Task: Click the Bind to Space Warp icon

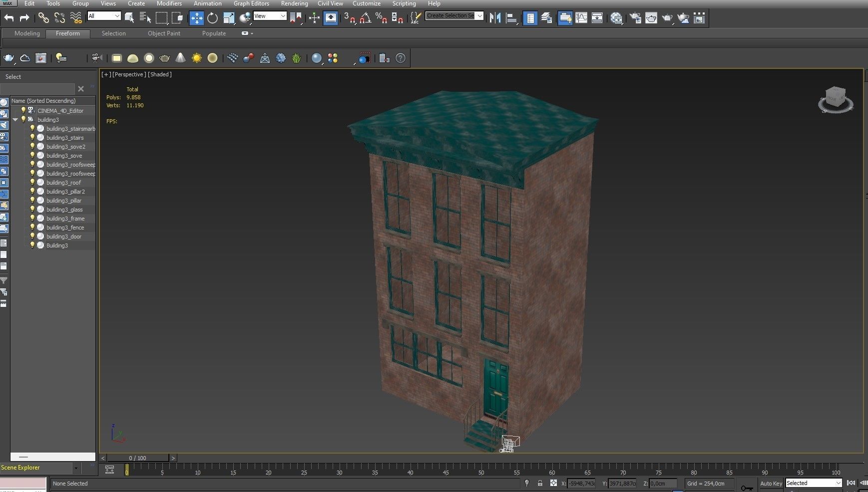Action: click(75, 18)
